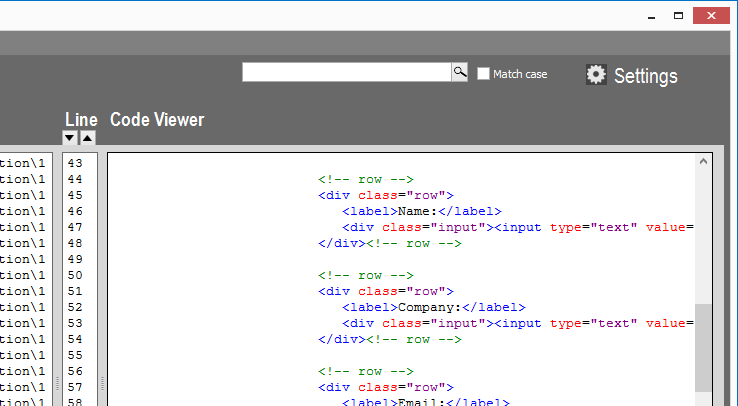The width and height of the screenshot is (738, 406).
Task: Select line number 51 in line list
Action: click(74, 291)
